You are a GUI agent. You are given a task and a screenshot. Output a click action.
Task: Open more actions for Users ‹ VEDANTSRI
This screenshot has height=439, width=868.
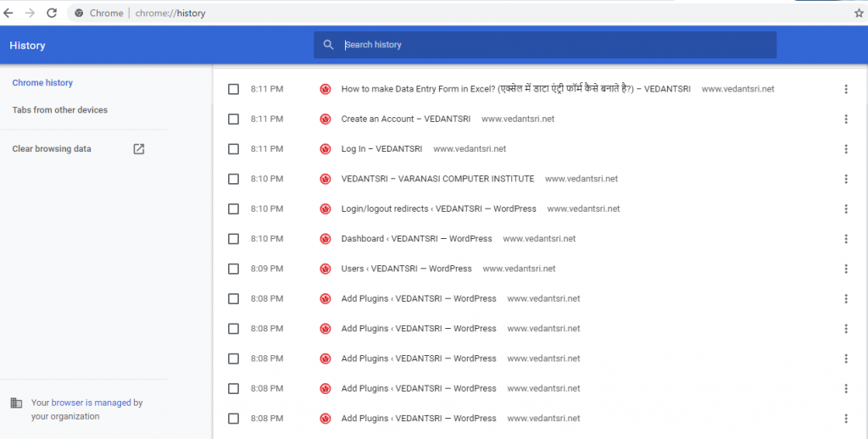click(x=846, y=269)
